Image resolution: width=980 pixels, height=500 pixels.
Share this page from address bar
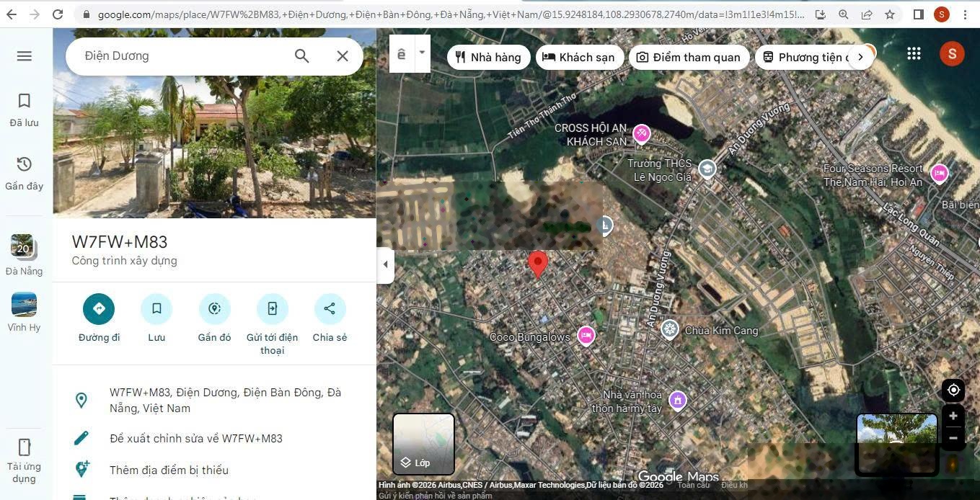click(x=867, y=14)
